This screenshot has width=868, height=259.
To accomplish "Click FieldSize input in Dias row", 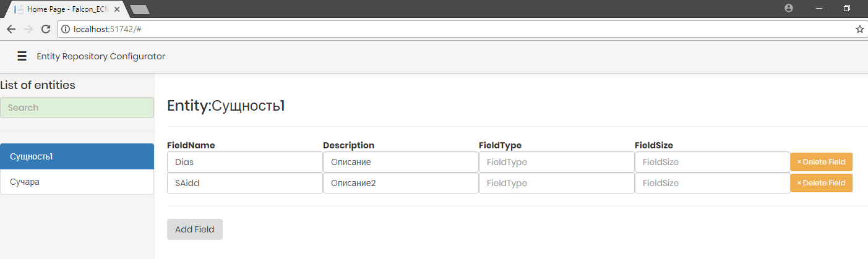I will click(x=713, y=162).
